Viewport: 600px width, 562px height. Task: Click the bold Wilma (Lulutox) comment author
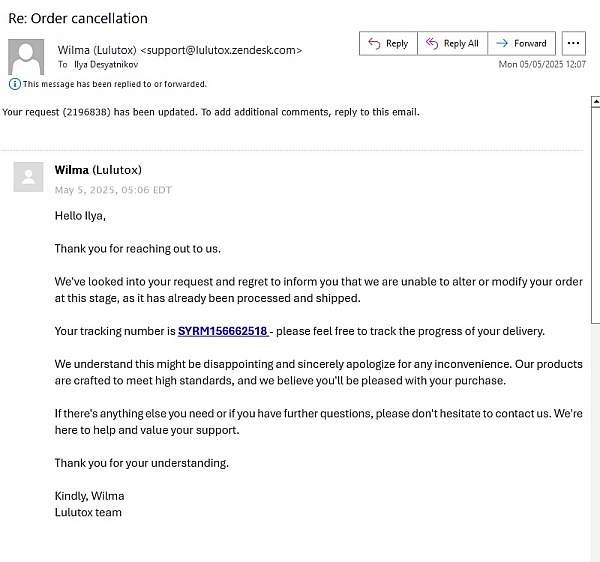98,170
